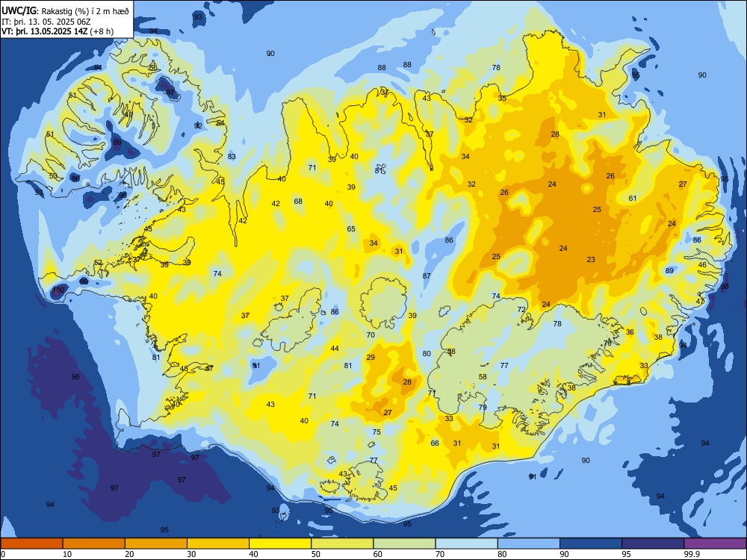The height and width of the screenshot is (560, 747).
Task: Click the map value 29 in the highlands
Action: coord(371,357)
